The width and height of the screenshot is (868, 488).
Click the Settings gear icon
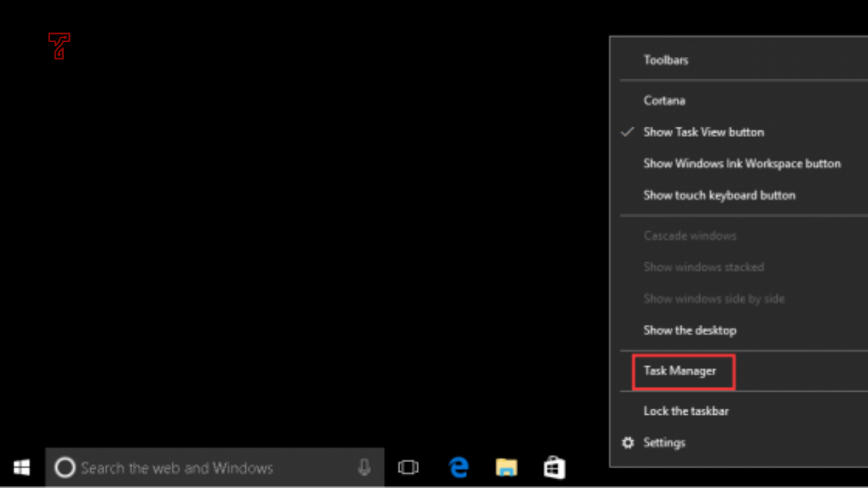[628, 442]
